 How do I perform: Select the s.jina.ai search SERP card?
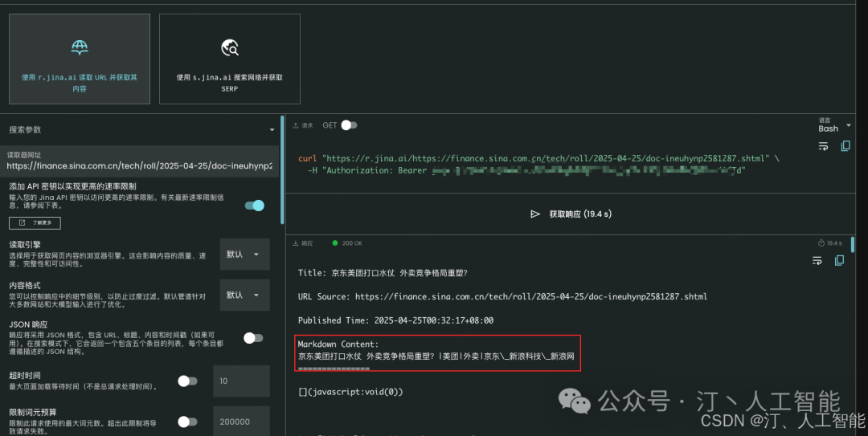click(230, 59)
